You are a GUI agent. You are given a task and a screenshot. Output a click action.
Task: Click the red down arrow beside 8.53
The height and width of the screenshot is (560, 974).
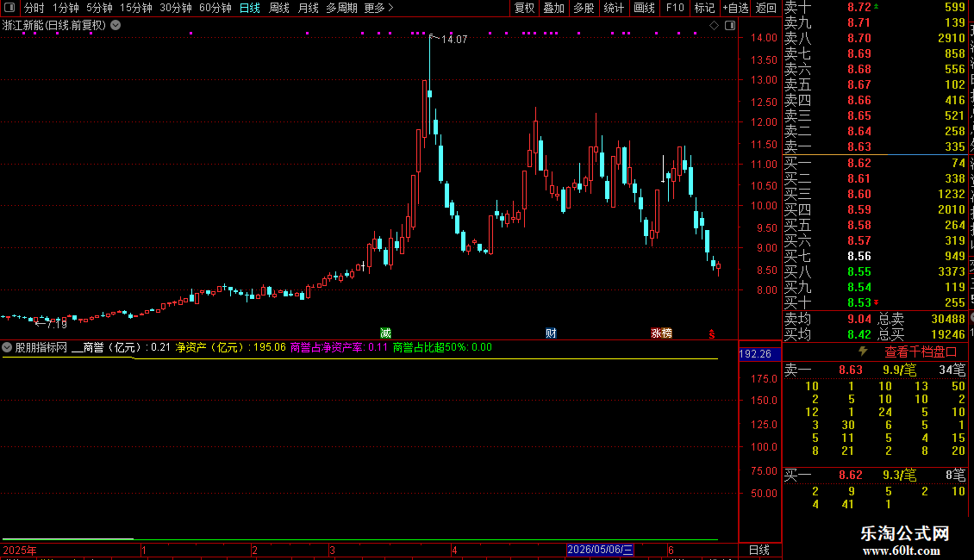(x=877, y=302)
